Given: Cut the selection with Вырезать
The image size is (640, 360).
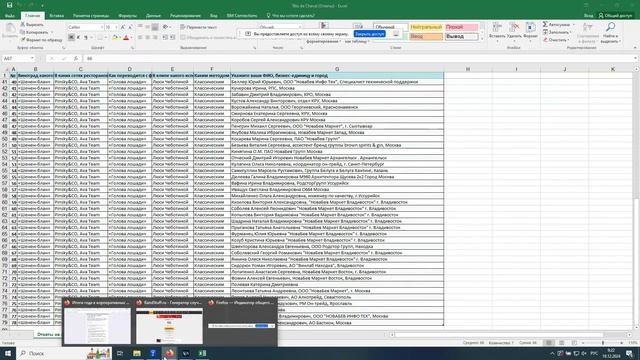Looking at the screenshot, I should click(x=32, y=24).
